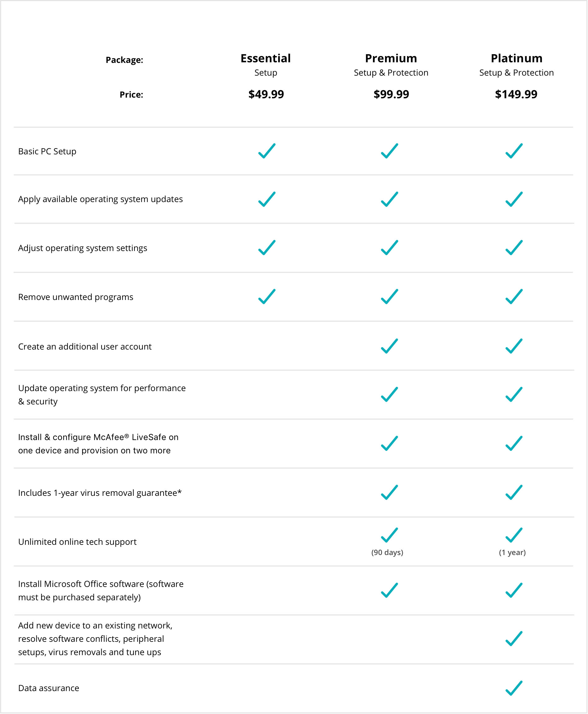
Task: Click Essential checkmark for Basic PC Setup
Action: (x=267, y=151)
